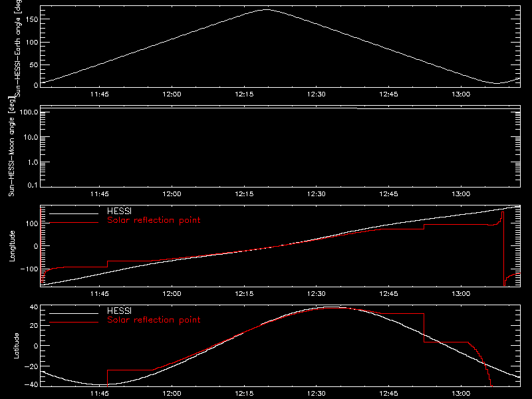
Task: Click 12:30 time label under Moon angle plot
Action: (317, 194)
